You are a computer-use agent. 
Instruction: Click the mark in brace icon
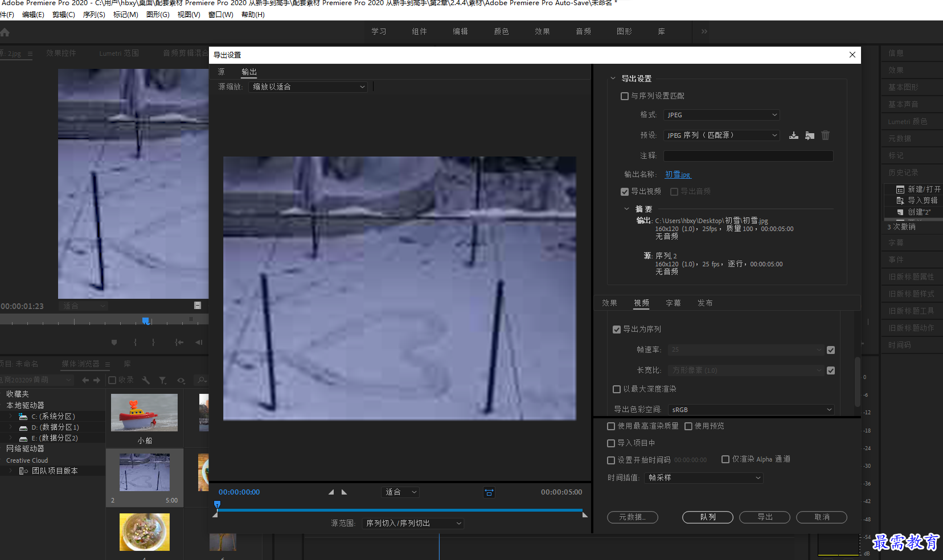tap(135, 343)
